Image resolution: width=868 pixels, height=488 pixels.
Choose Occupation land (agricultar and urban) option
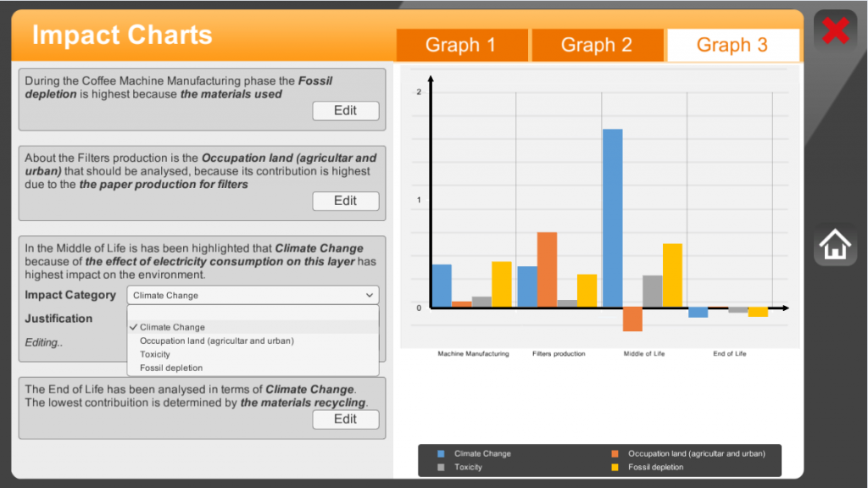(216, 341)
